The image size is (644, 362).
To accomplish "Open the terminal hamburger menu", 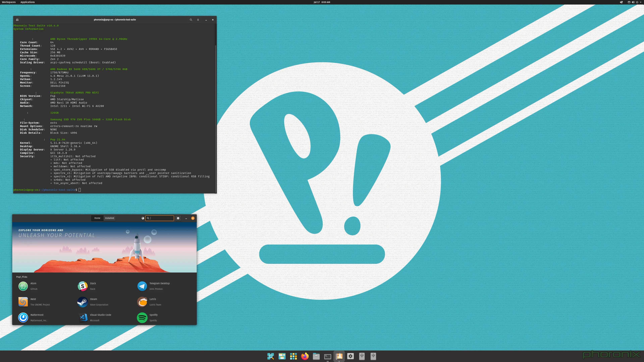I will (x=198, y=20).
